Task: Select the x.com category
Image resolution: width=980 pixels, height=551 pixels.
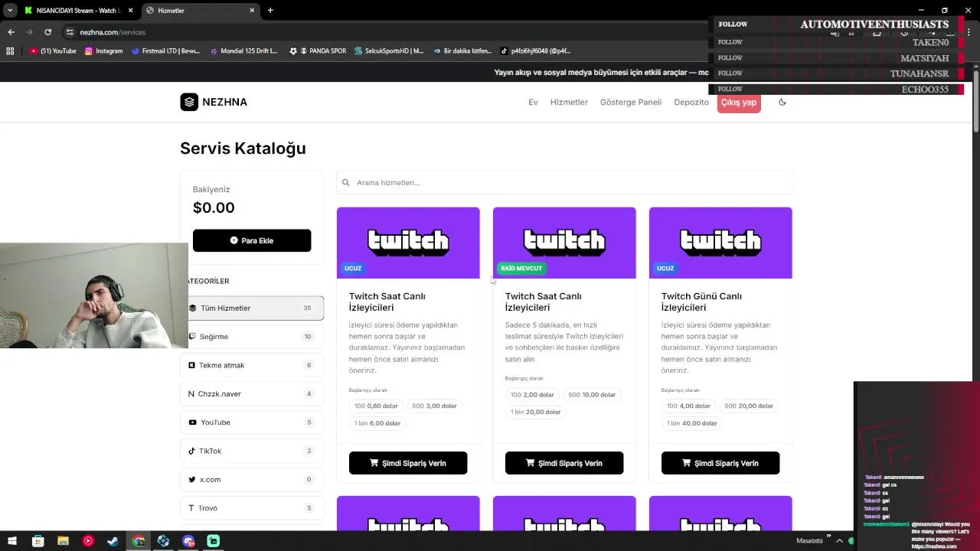Action: (252, 479)
